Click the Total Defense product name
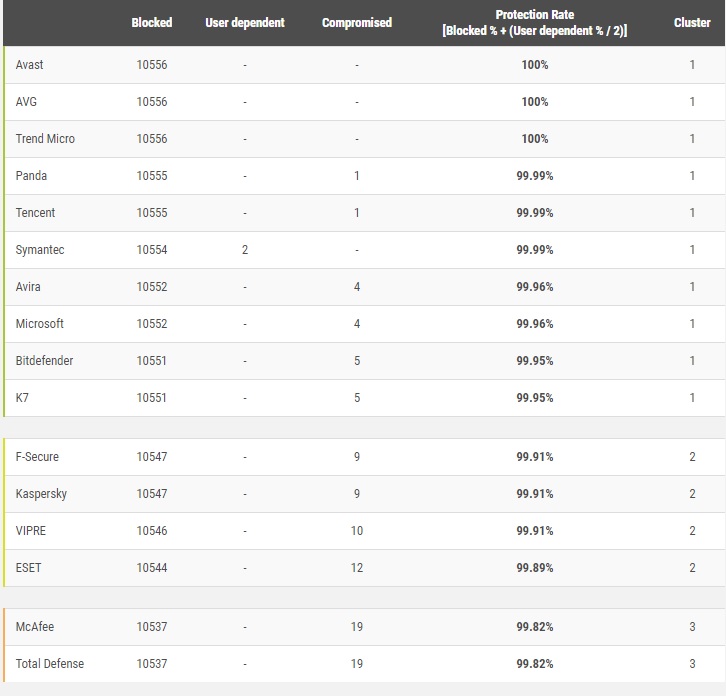This screenshot has height=696, width=726. [50, 664]
